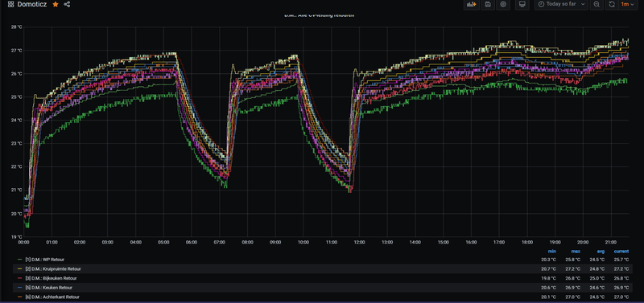The height and width of the screenshot is (303, 644).
Task: Click the 12:00 x-axis time label
Action: 359,242
